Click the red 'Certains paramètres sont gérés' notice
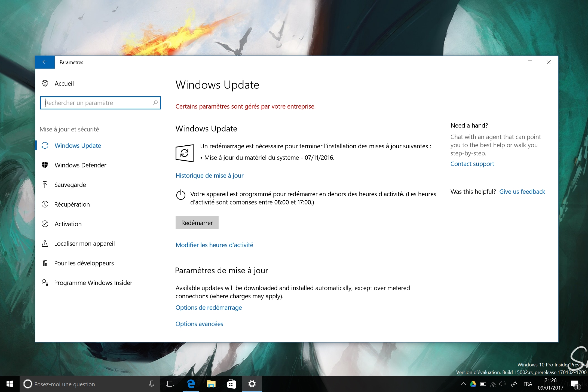Viewport: 588px width, 392px height. coord(246,106)
